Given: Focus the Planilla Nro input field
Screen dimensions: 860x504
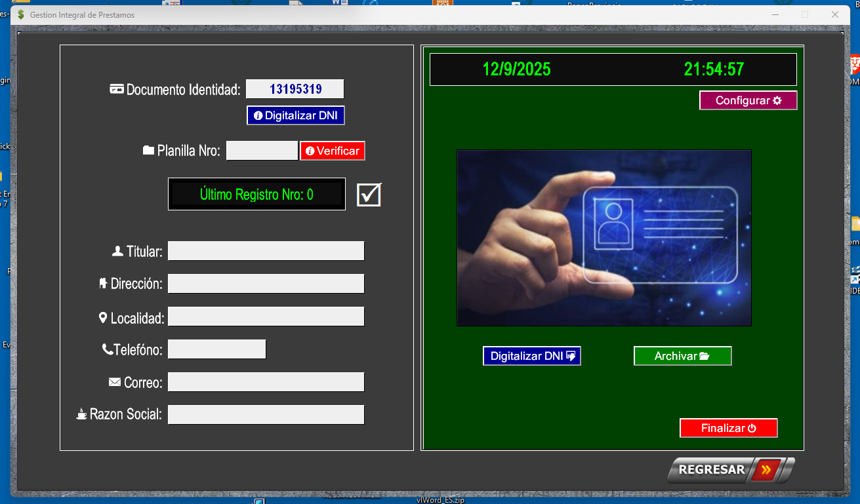Looking at the screenshot, I should (262, 151).
